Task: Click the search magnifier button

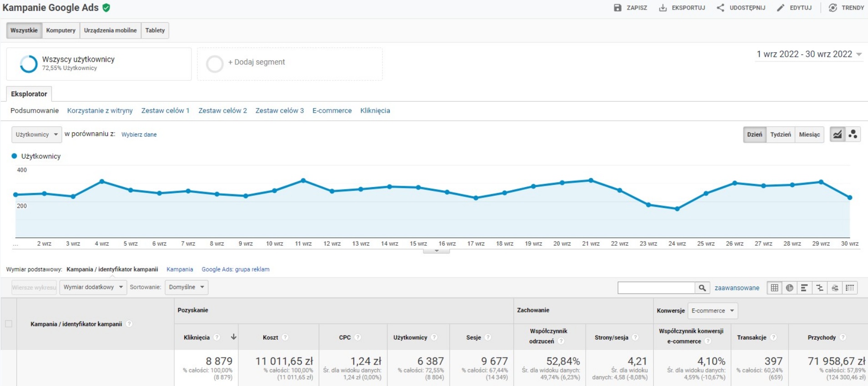Action: (702, 288)
